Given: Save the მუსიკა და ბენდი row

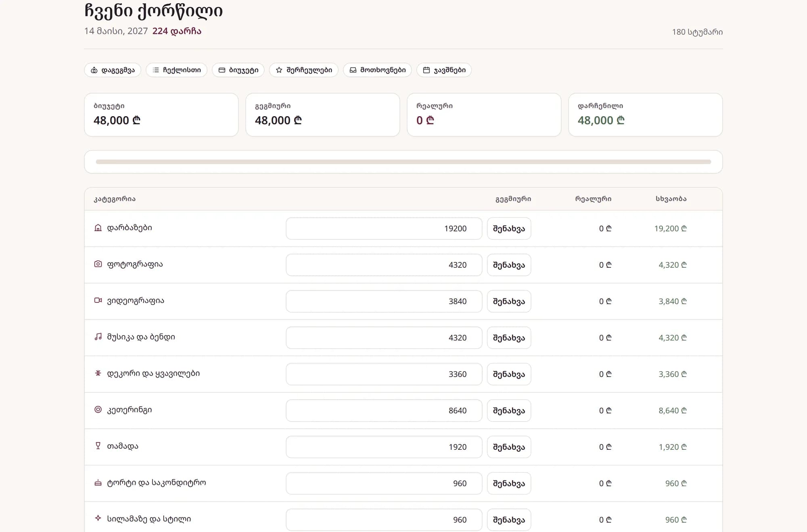Looking at the screenshot, I should [x=509, y=338].
